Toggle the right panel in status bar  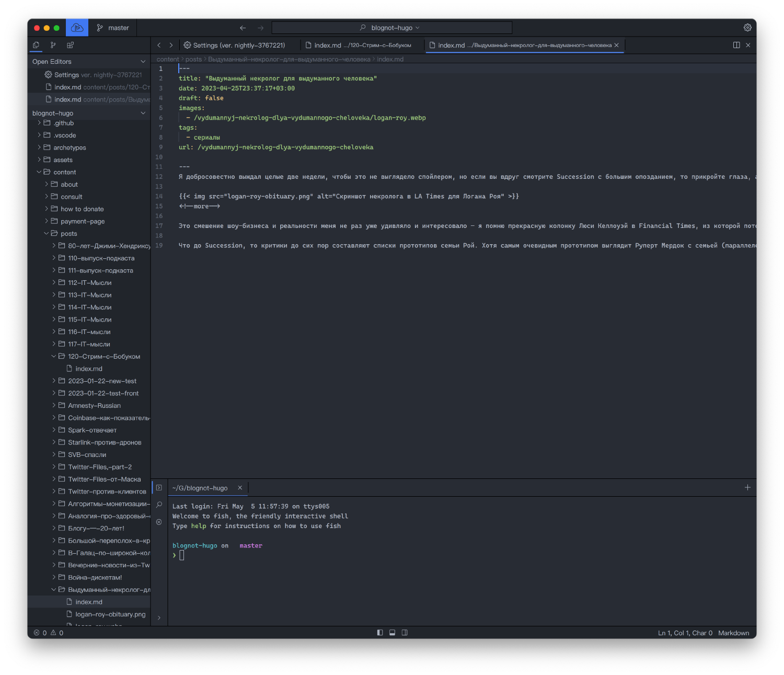coord(405,633)
